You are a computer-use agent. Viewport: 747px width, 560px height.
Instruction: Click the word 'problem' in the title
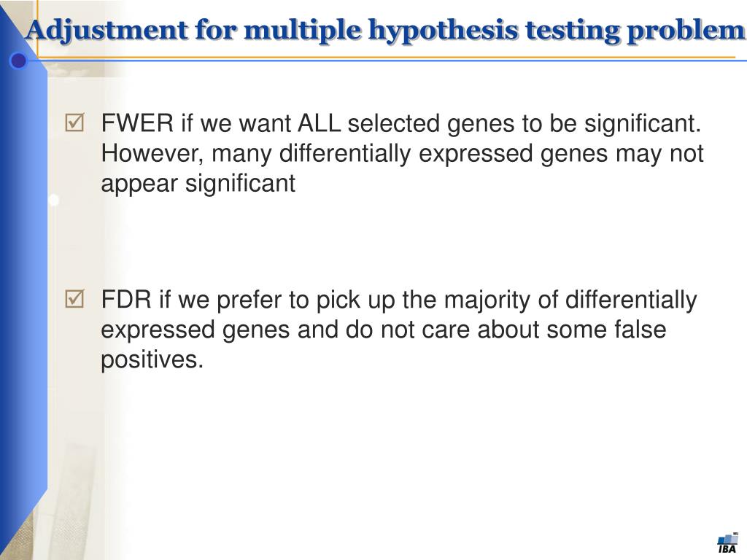tap(685, 31)
